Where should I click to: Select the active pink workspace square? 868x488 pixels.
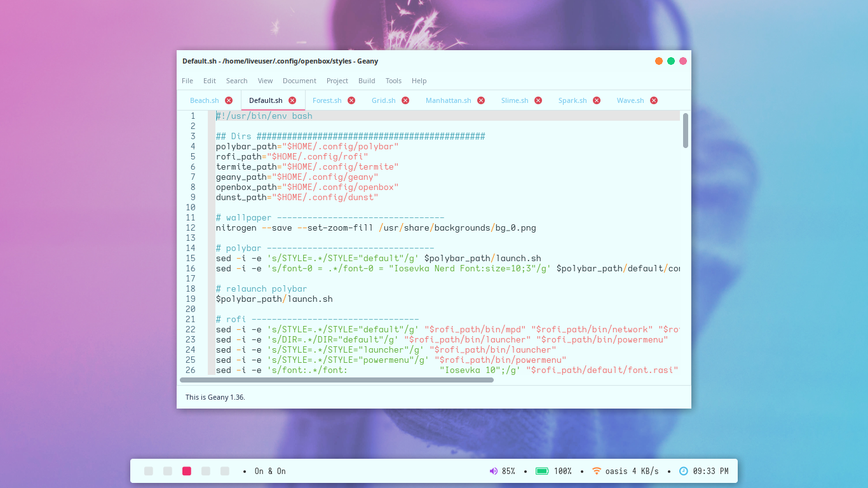[187, 471]
